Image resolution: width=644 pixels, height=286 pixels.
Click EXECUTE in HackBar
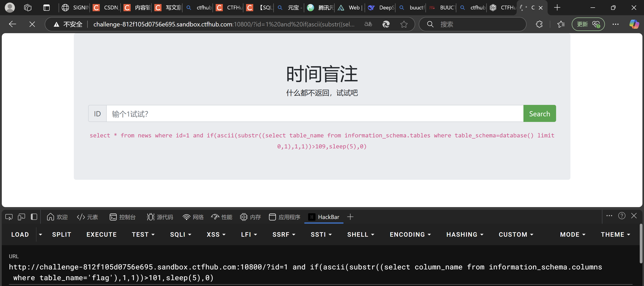coord(102,234)
